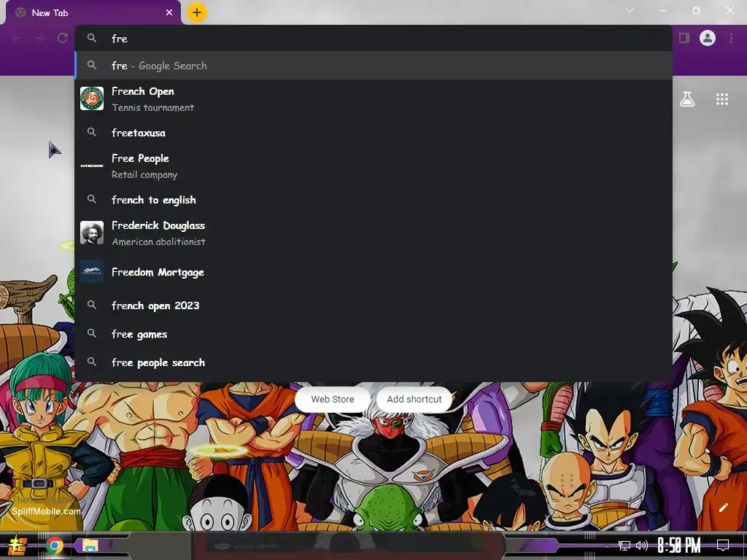Viewport: 747px width, 560px height.
Task: Click the 8:58 PM taskbar clock
Action: pyautogui.click(x=679, y=545)
